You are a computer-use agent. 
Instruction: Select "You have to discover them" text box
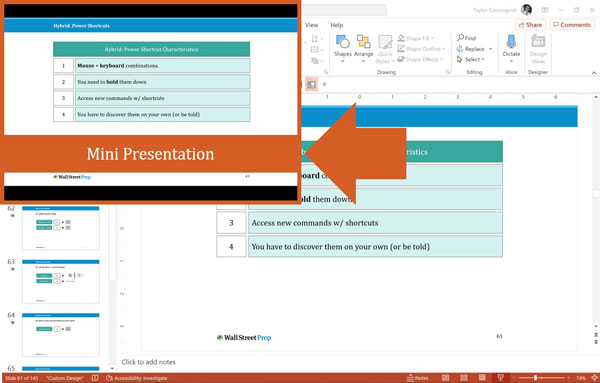click(x=375, y=246)
